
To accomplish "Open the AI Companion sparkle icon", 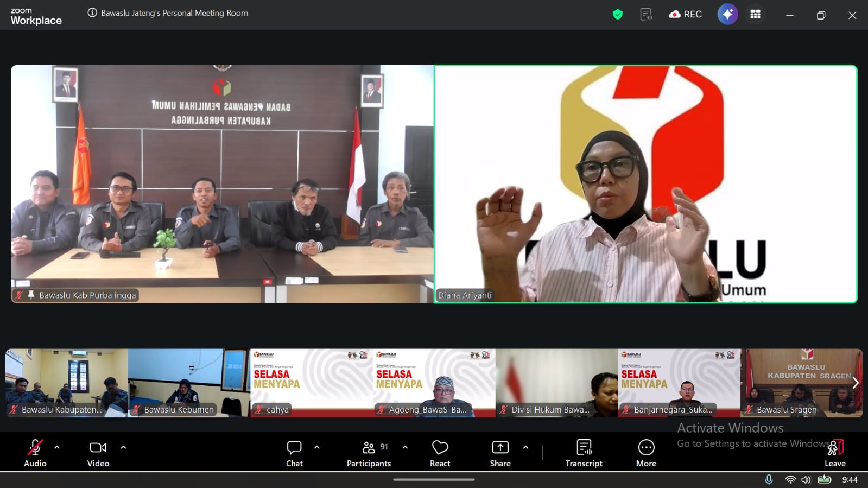I will pos(727,14).
